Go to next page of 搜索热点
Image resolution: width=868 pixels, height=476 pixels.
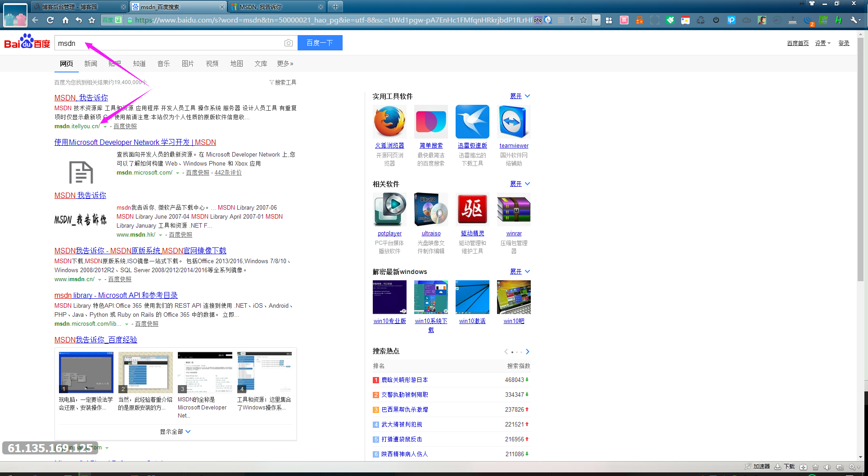click(x=528, y=352)
